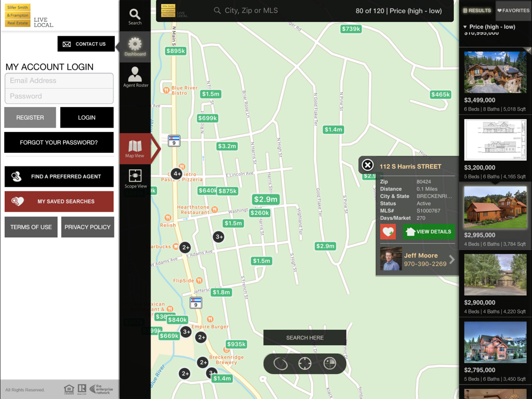Close the 112 S Harris Street popup

click(x=368, y=165)
